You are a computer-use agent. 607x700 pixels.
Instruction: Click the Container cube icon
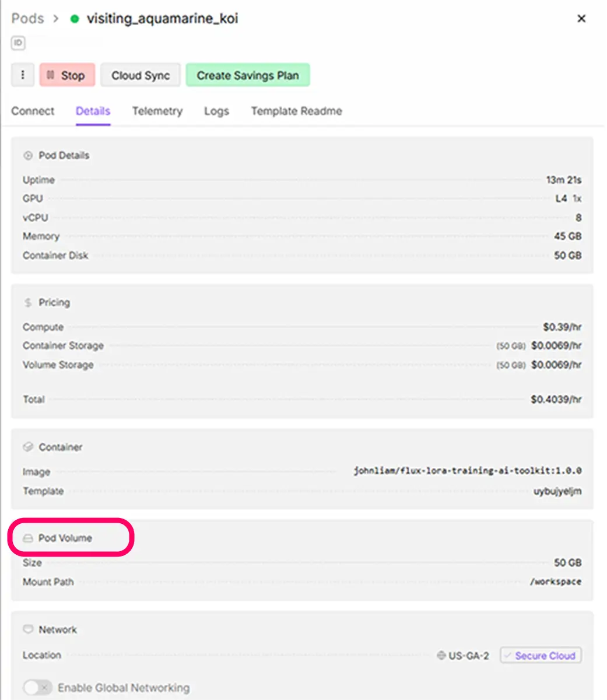click(x=27, y=447)
